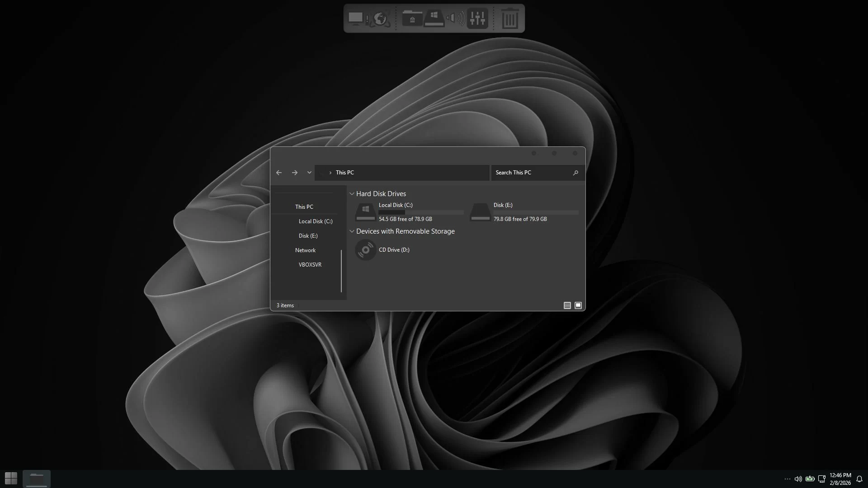Open the recycle bin icon in the dock
Screen dimensions: 868x488
click(x=510, y=19)
